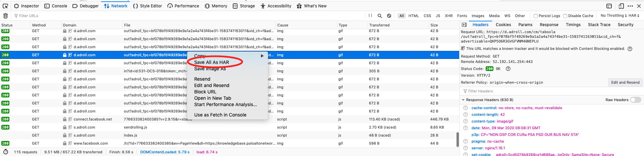Focus the Filter URLs input field

click(x=188, y=16)
